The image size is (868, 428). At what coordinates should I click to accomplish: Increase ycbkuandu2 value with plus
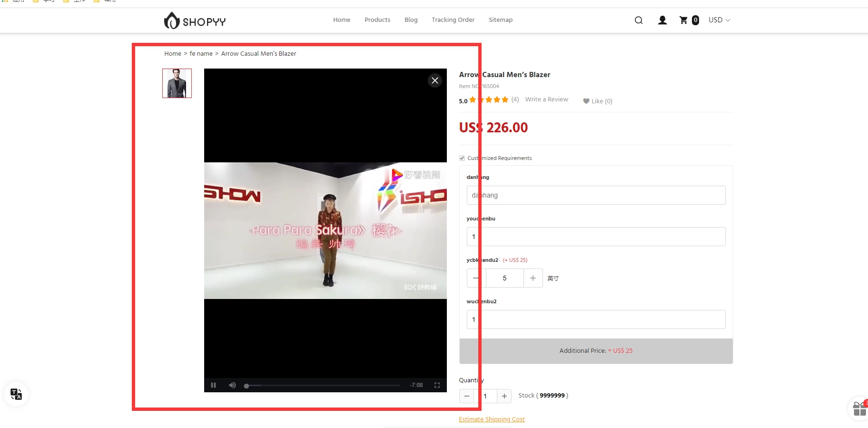point(533,278)
